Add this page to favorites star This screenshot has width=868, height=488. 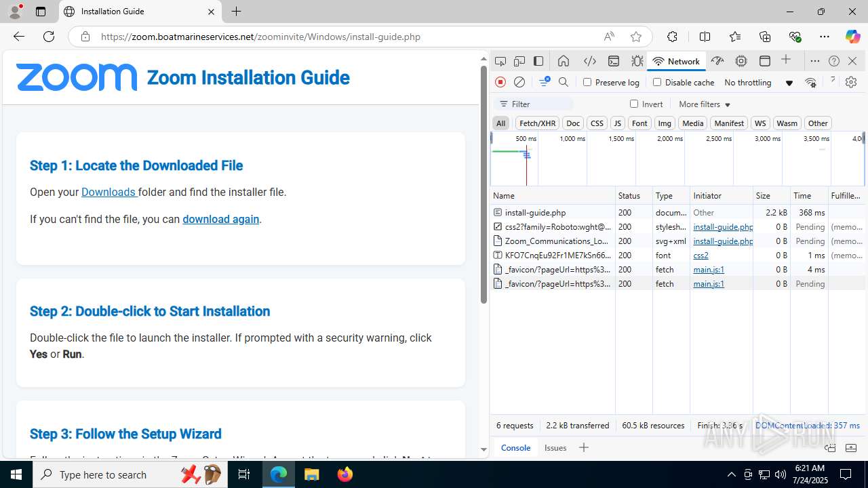click(x=635, y=37)
